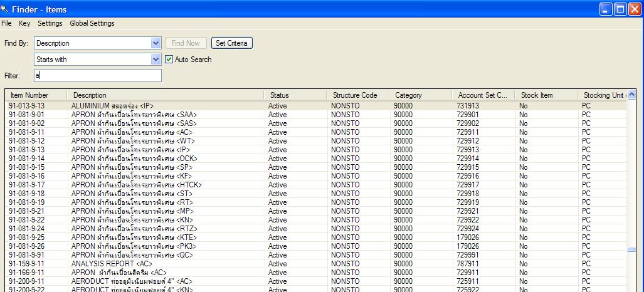
Task: Expand the Starts with condition dropdown
Action: [x=156, y=60]
